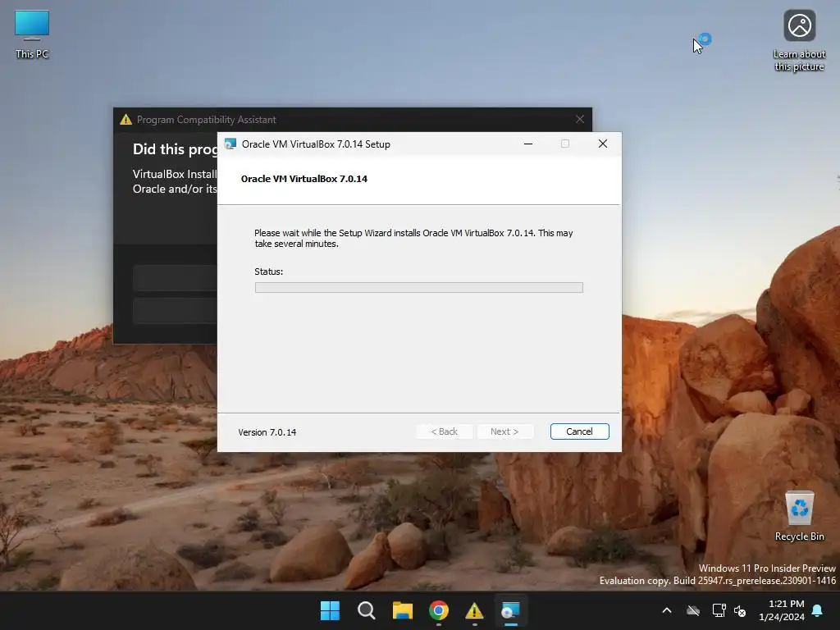Switch to Compatibility Assistant taskbar icon
840x630 pixels.
(475, 610)
